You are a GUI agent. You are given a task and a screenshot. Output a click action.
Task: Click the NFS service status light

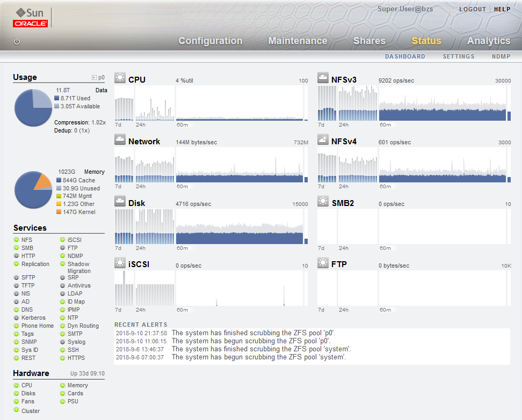tap(16, 240)
